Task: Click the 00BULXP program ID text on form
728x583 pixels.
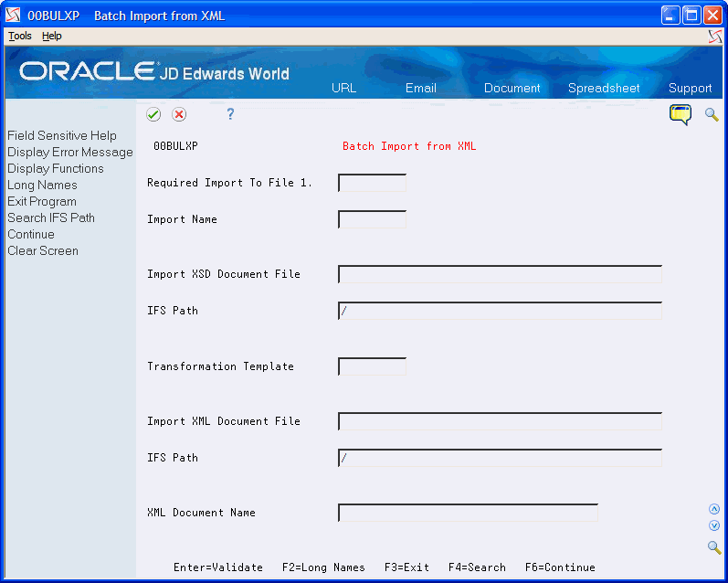Action: click(175, 146)
